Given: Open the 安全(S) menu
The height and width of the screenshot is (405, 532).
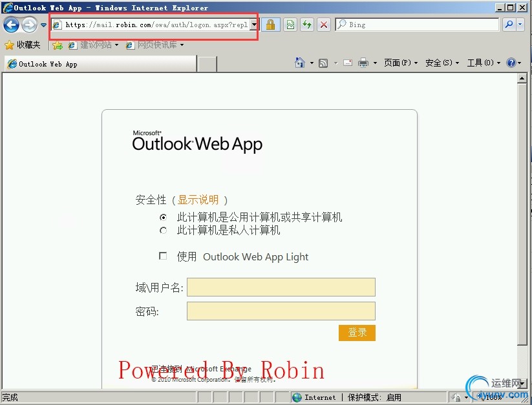Looking at the screenshot, I should click(x=442, y=63).
